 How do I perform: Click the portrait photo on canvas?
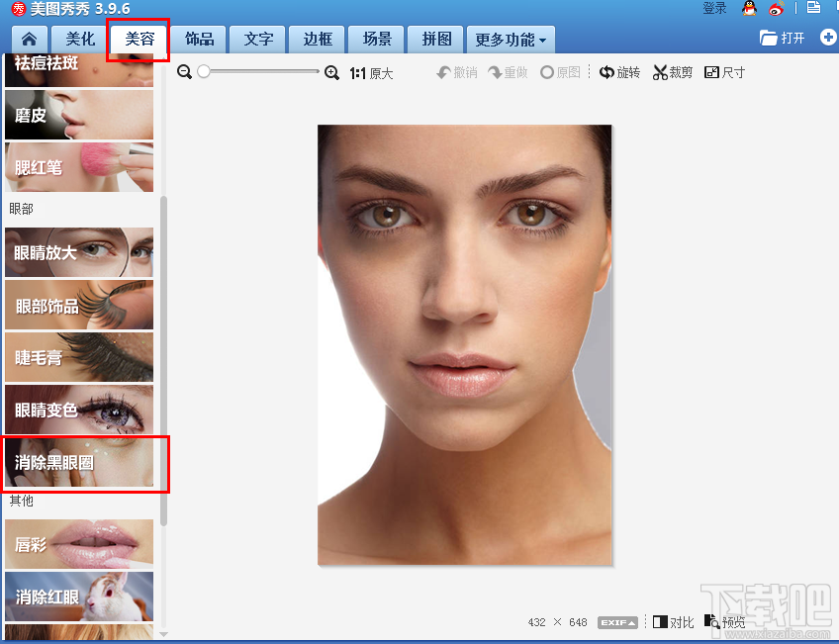[x=464, y=344]
